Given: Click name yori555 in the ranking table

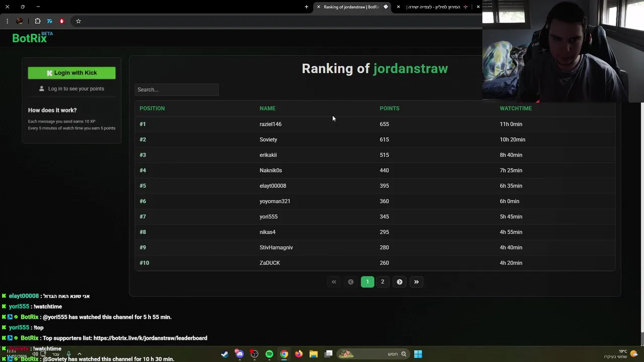Looking at the screenshot, I should click(269, 217).
